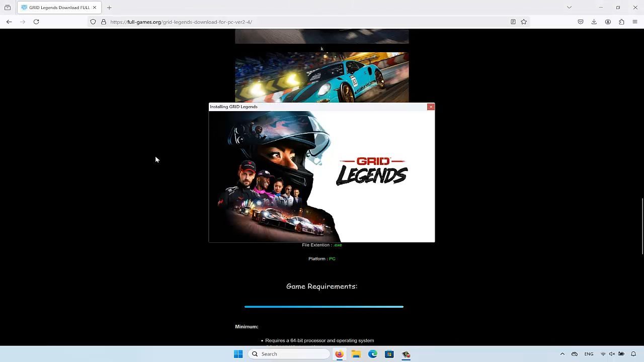Show hidden system tray icons

(562, 354)
